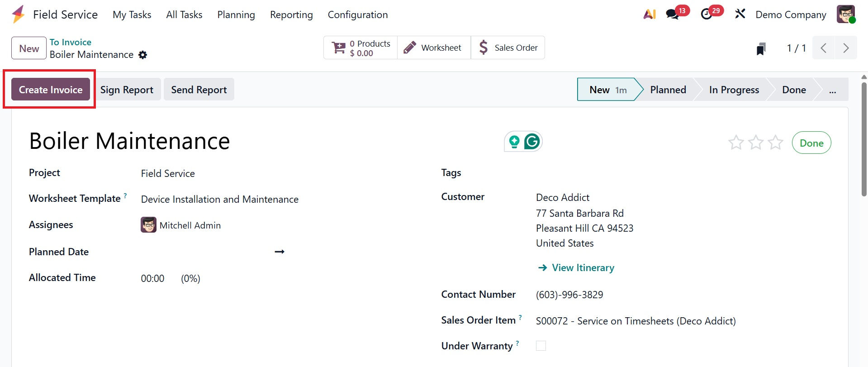Open the gear actions menu
The height and width of the screenshot is (367, 868).
pos(143,55)
